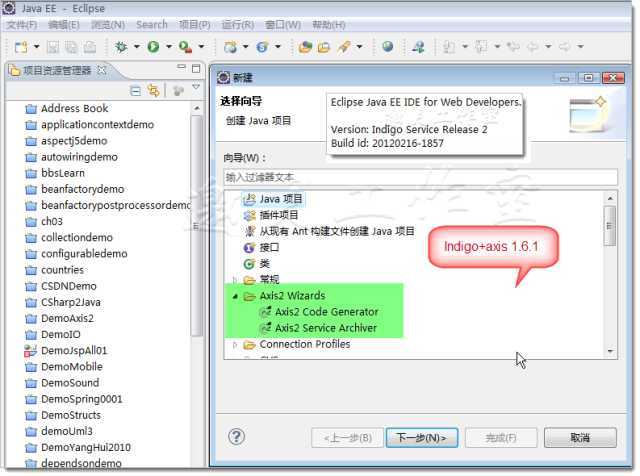Image resolution: width=640 pixels, height=476 pixels.
Task: Click the Search flashlight icon
Action: point(344,47)
